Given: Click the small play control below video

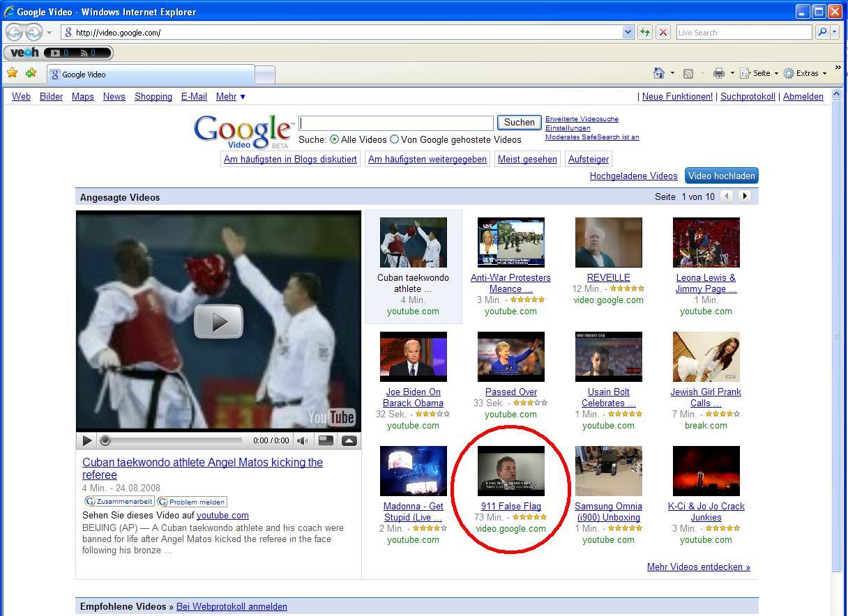Looking at the screenshot, I should tap(87, 440).
